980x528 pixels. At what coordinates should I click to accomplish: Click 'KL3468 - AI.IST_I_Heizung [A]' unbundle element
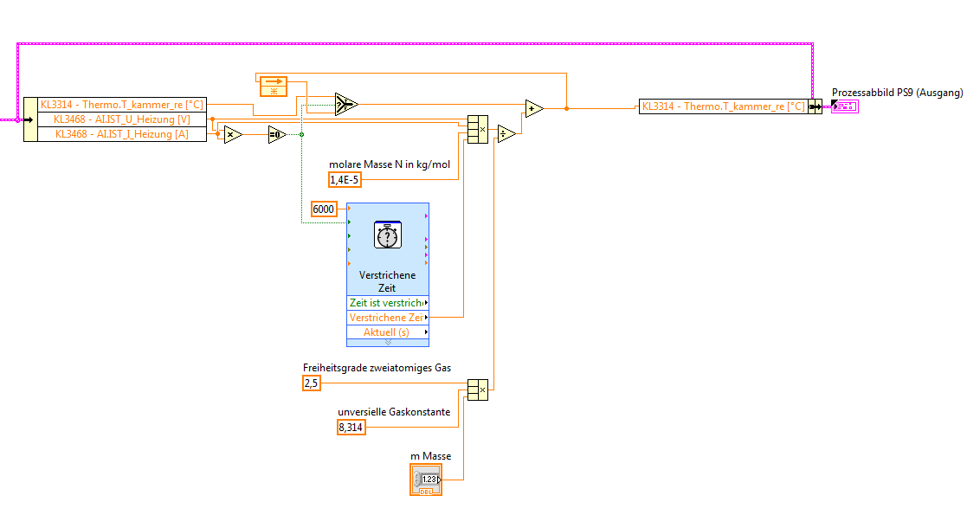pos(122,133)
